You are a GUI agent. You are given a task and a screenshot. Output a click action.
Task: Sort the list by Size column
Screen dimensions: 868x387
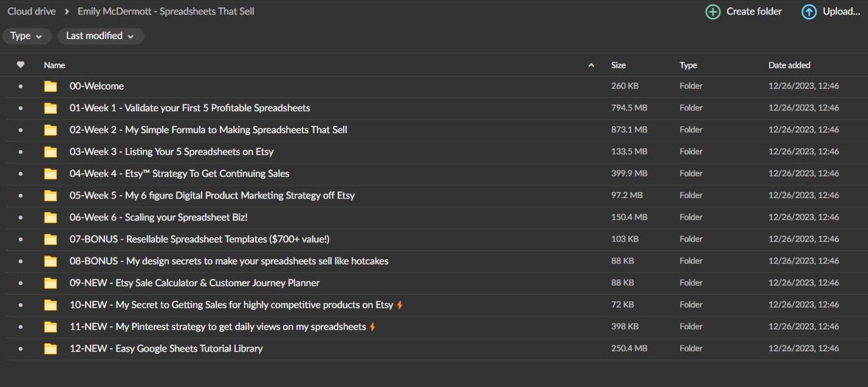(x=618, y=65)
